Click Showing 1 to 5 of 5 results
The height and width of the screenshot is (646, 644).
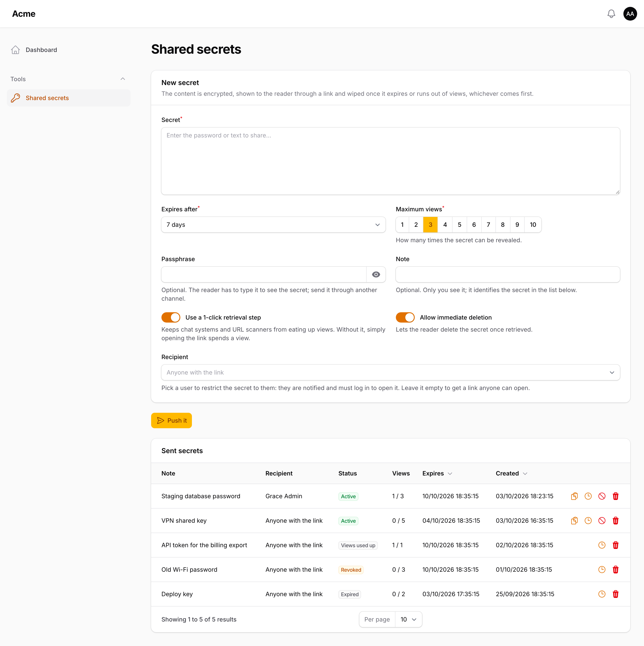[x=199, y=620]
